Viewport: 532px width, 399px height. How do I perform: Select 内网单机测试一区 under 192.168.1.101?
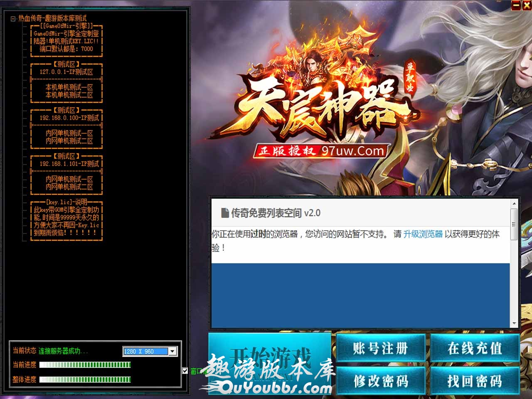click(x=69, y=179)
